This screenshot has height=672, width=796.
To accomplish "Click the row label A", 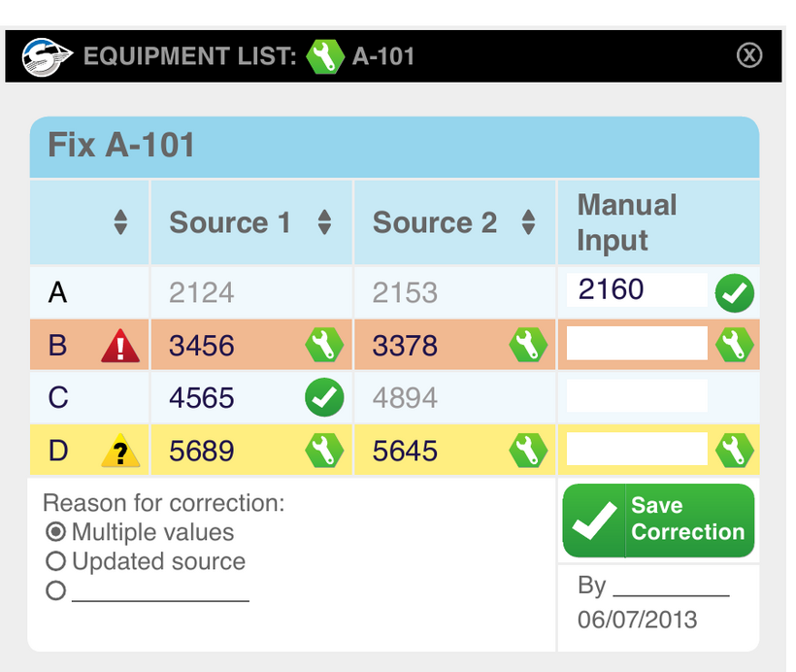I will (57, 293).
